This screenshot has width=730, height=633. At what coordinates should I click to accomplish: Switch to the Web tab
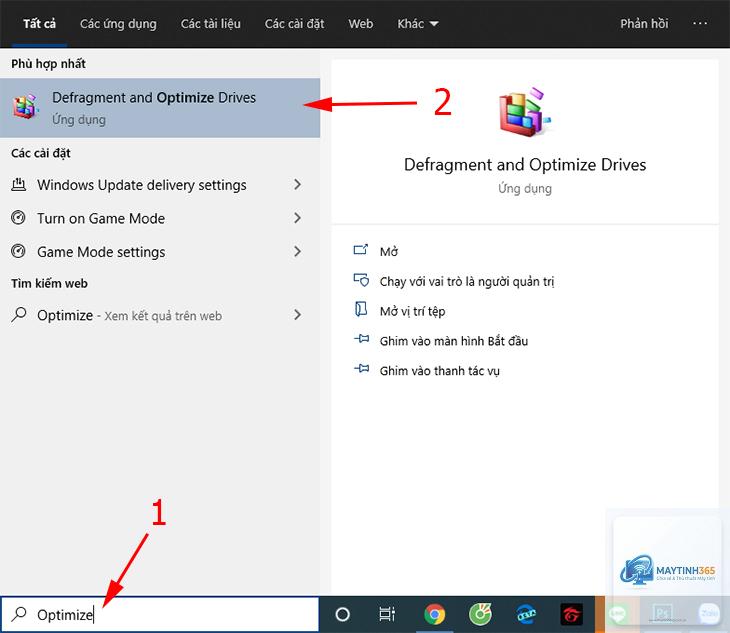[360, 24]
